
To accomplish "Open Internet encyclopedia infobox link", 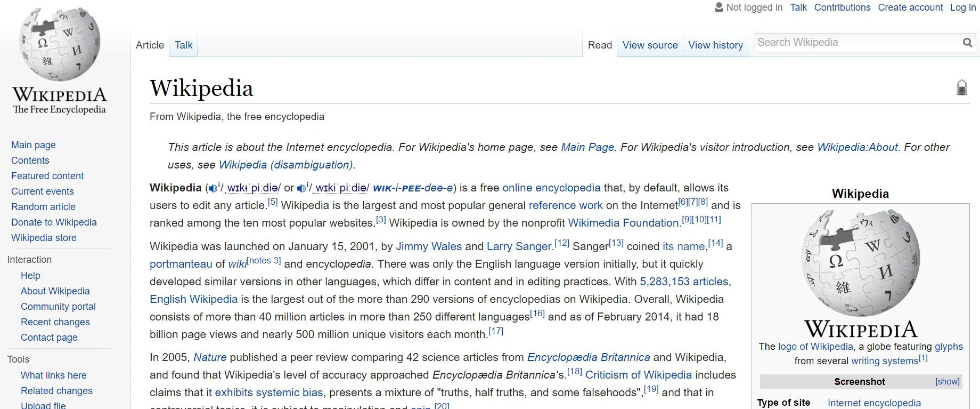I will (x=874, y=403).
